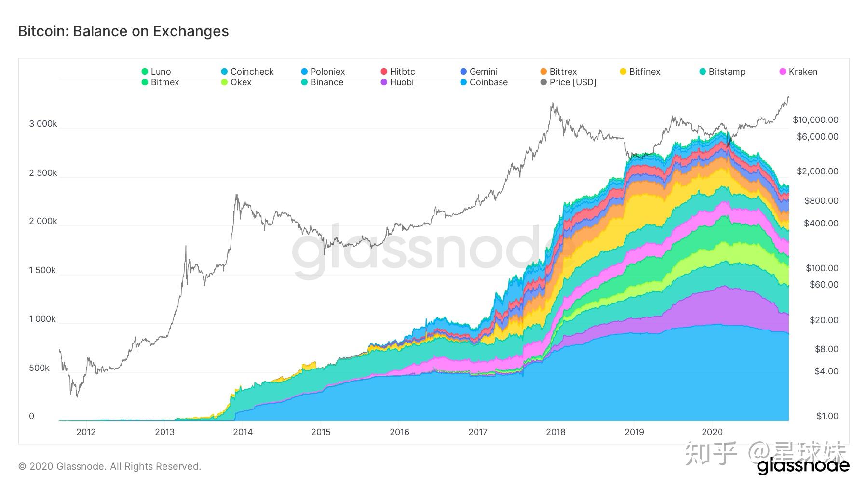Viewport: 868px width, 488px height.
Task: Click the Bitcoin: Balance on Exchanges title
Action: coord(123,31)
